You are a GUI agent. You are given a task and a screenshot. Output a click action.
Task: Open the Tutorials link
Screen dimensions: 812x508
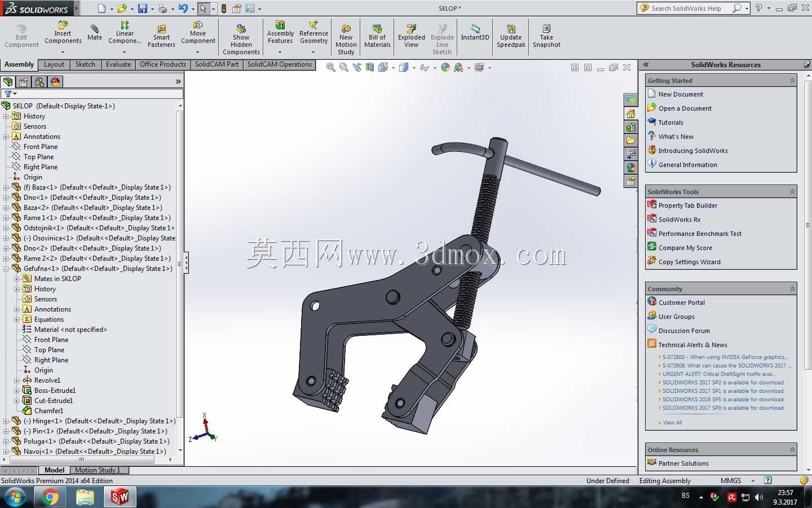670,122
